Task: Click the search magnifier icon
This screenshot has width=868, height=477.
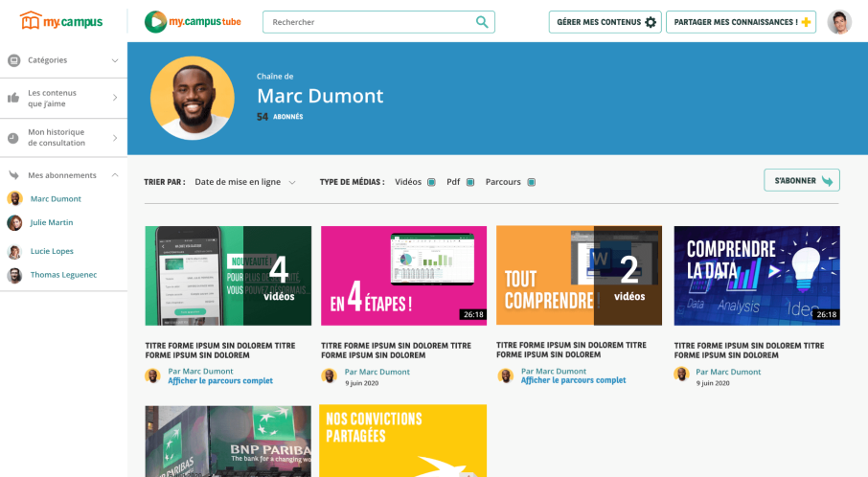Action: click(x=482, y=22)
